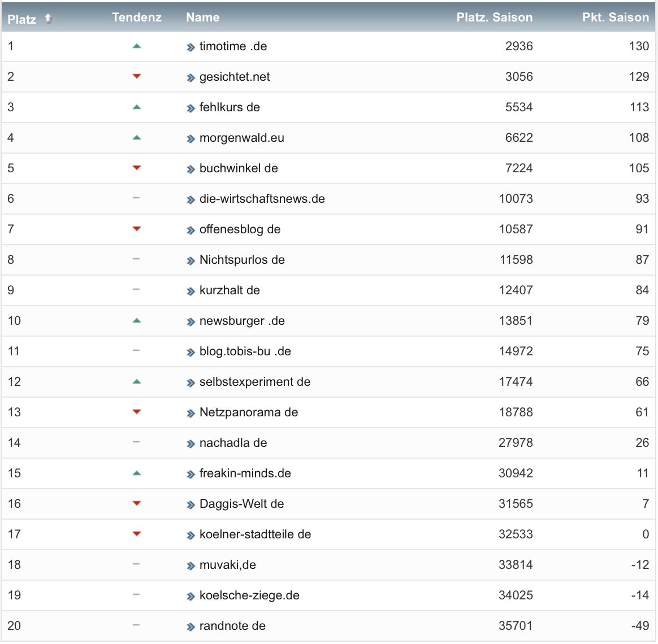Click double-chevron icon before randnote de
The width and height of the screenshot is (658, 644).
pos(191,627)
